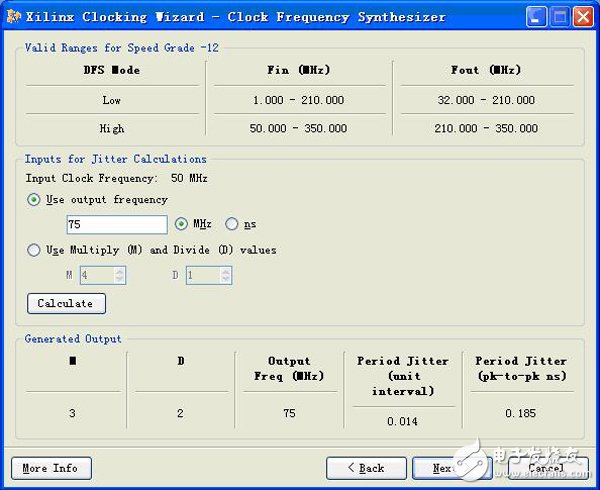
Task: Increase the D value with up arrow
Action: click(226, 270)
